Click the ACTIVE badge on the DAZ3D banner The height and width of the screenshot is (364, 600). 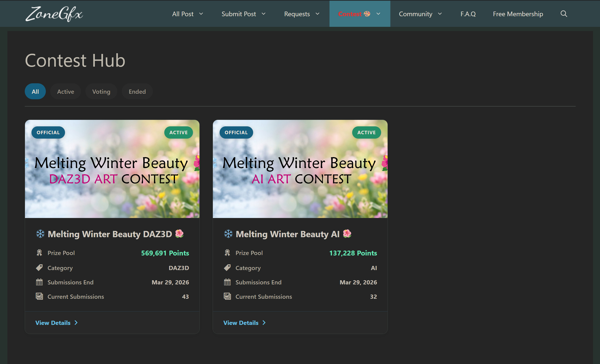coord(178,132)
